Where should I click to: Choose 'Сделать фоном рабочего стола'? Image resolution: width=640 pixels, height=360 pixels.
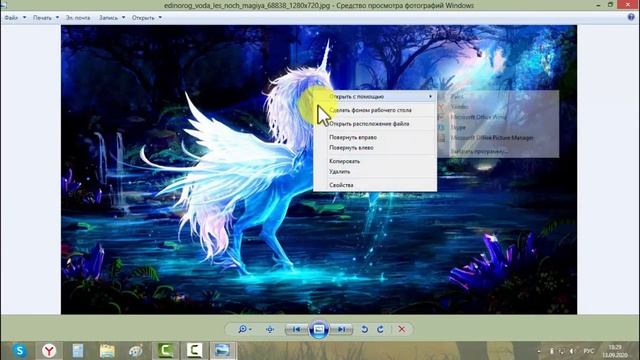point(375,110)
